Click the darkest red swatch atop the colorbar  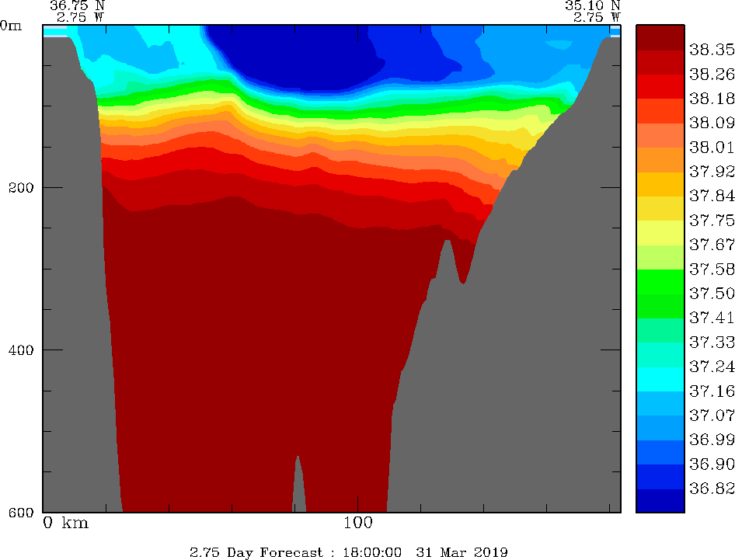click(x=660, y=37)
